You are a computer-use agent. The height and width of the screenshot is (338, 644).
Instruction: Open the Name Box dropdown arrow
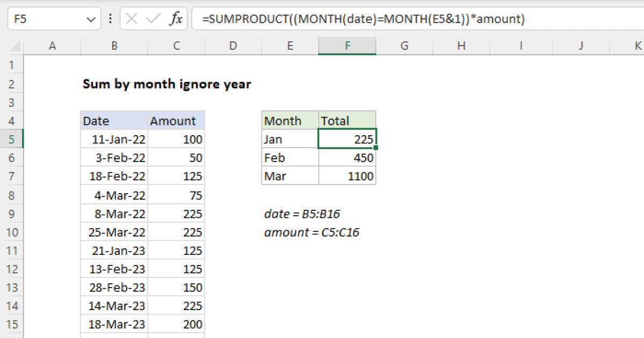91,18
